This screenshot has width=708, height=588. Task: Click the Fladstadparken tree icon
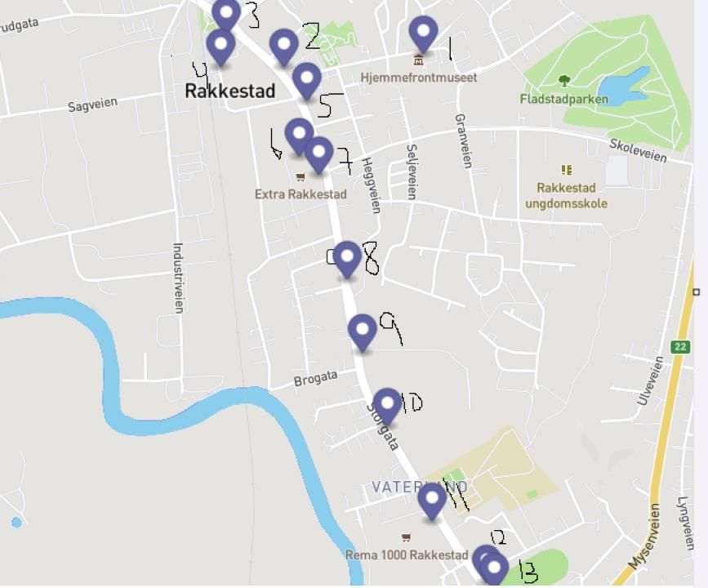point(563,82)
